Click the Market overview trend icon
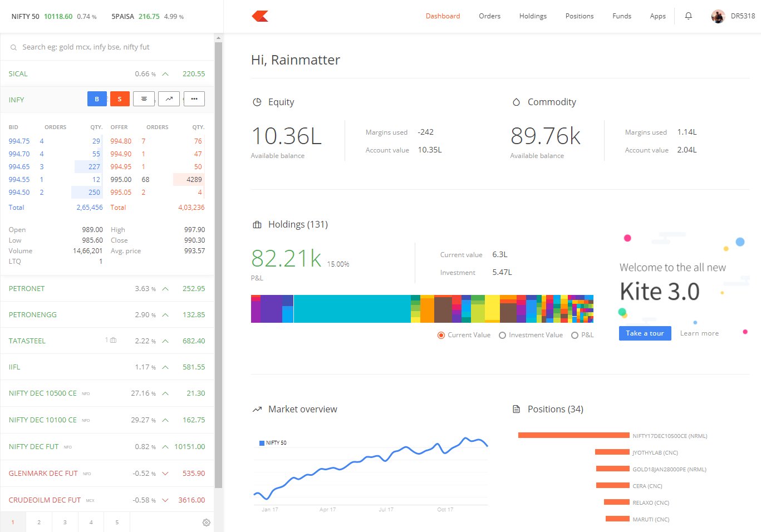 pos(257,410)
